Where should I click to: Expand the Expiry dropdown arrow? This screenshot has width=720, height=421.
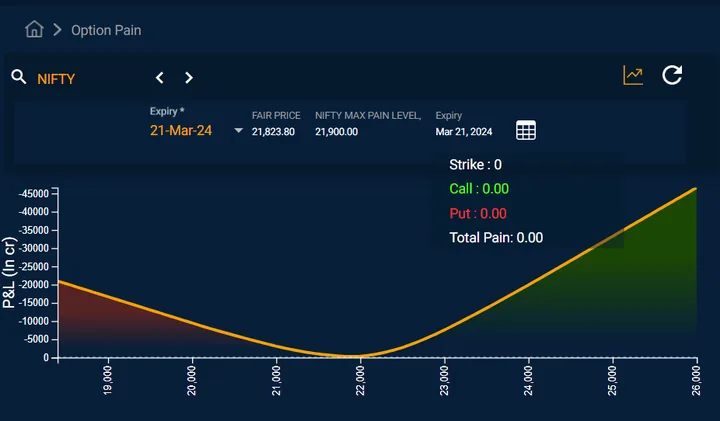click(x=238, y=130)
